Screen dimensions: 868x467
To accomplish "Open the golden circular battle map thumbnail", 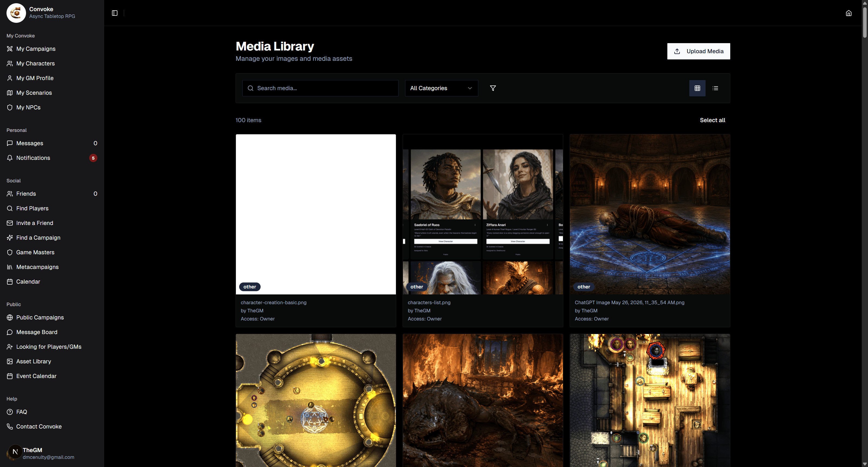I will click(316, 401).
